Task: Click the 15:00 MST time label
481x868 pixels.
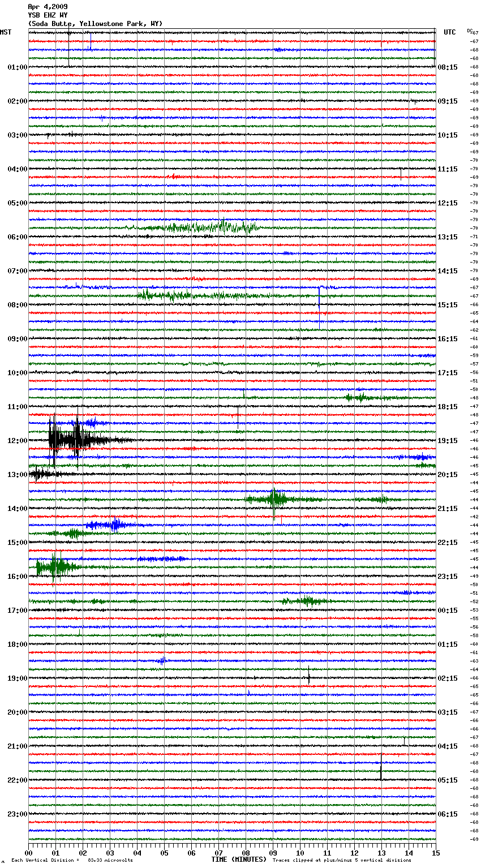Action: coord(17,543)
